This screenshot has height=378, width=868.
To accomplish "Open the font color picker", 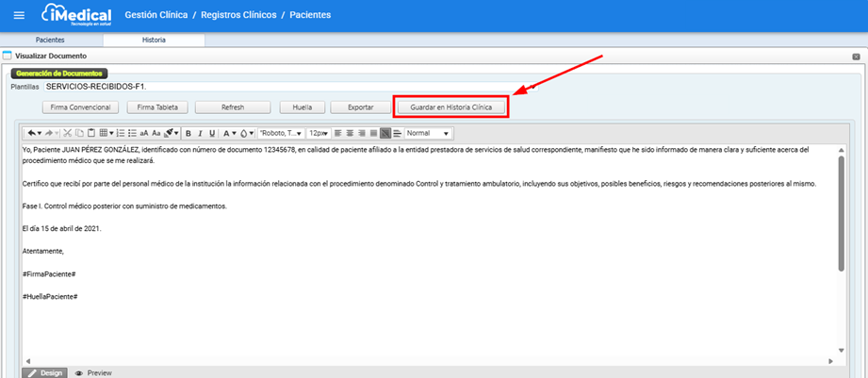I will tap(229, 133).
